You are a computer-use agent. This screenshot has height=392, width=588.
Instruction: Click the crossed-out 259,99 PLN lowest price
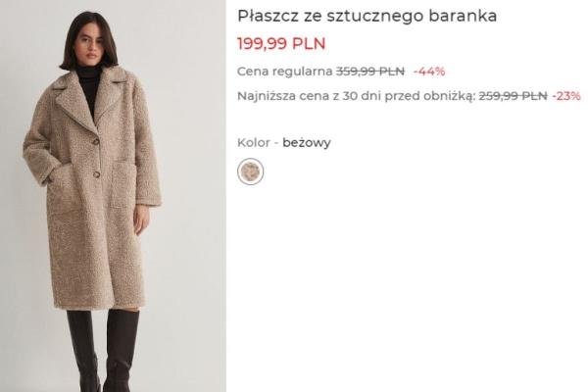pyautogui.click(x=513, y=96)
